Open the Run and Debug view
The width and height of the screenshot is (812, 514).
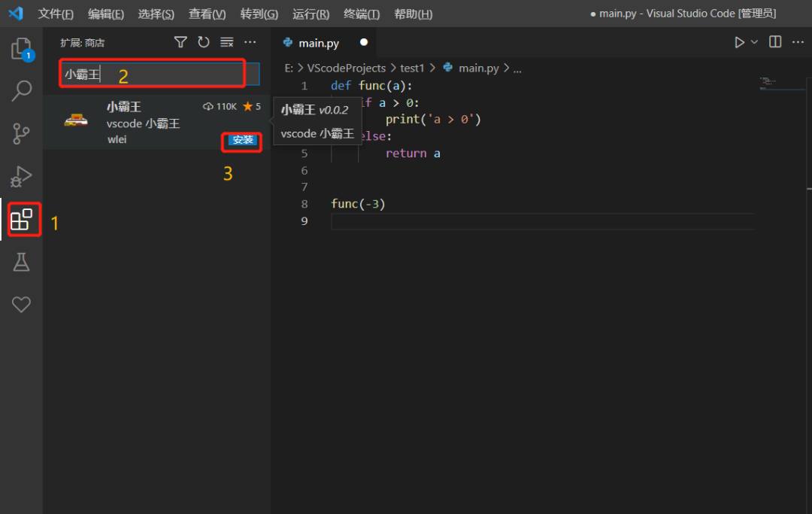tap(21, 176)
